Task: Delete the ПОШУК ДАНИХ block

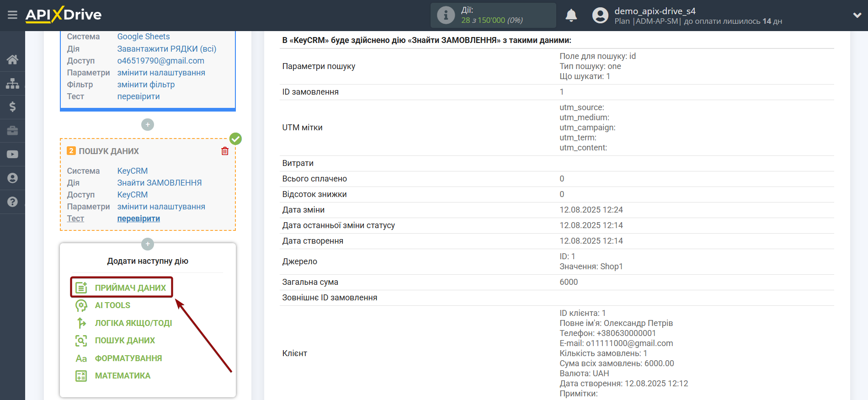Action: click(x=225, y=151)
